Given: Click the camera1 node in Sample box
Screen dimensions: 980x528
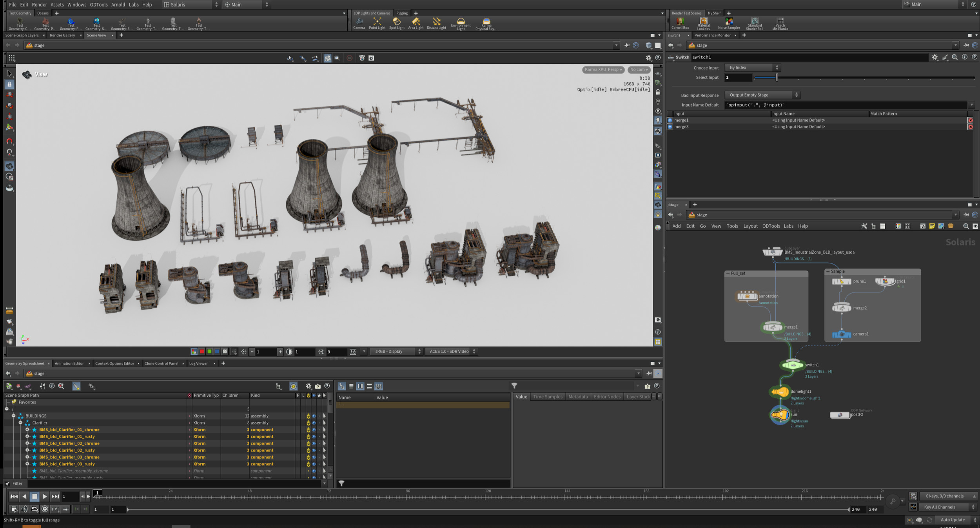Looking at the screenshot, I should [841, 334].
